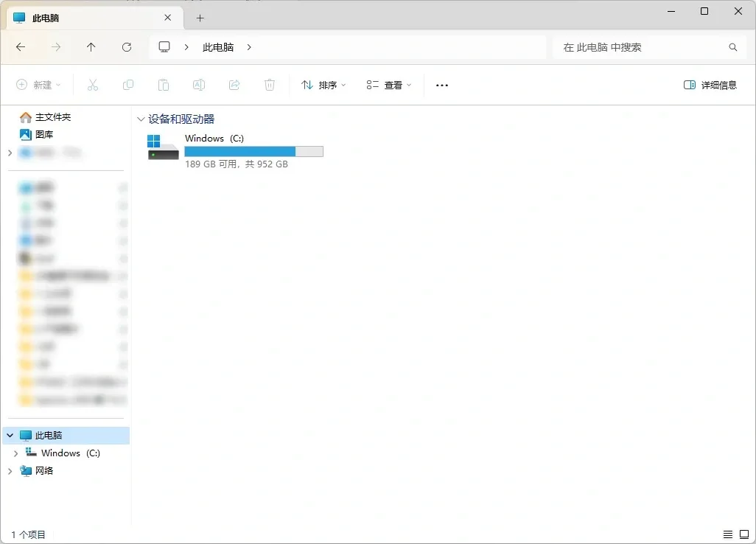Click the refresh button in the navigation bar
The width and height of the screenshot is (756, 544).
point(126,46)
